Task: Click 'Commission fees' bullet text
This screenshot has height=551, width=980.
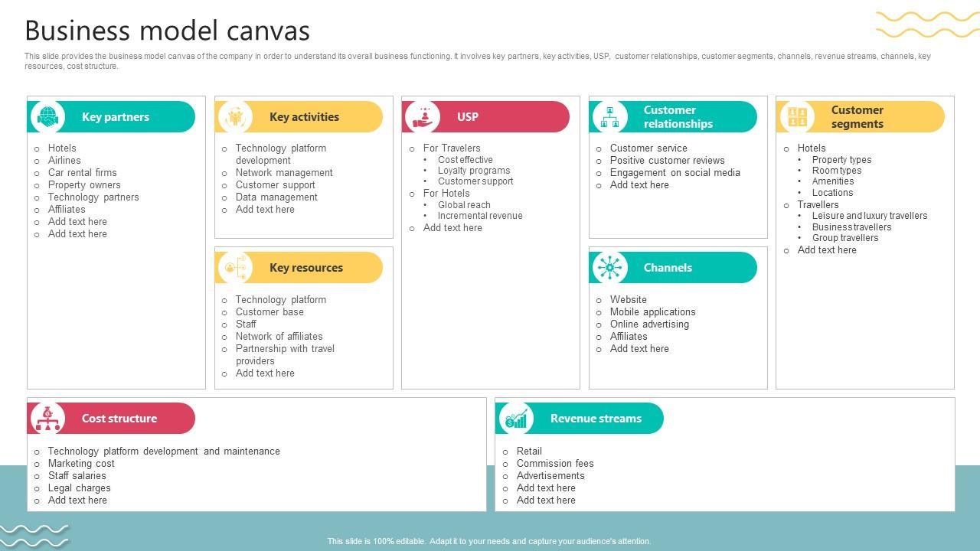Action: click(555, 464)
